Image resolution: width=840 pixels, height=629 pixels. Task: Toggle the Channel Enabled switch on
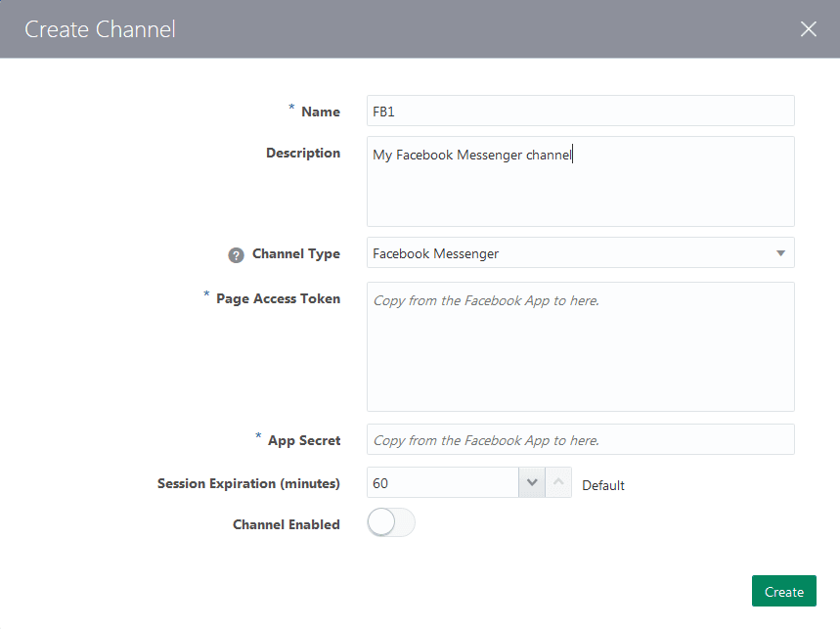coord(391,522)
